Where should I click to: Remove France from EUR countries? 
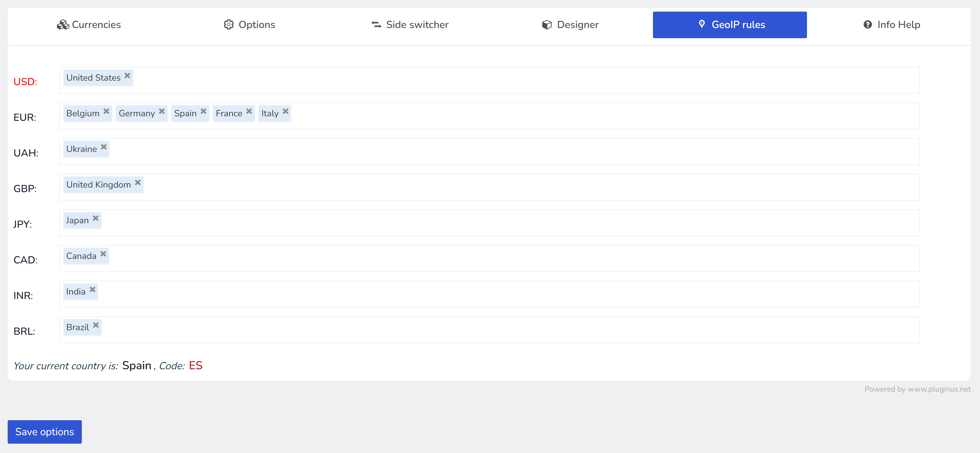point(249,111)
